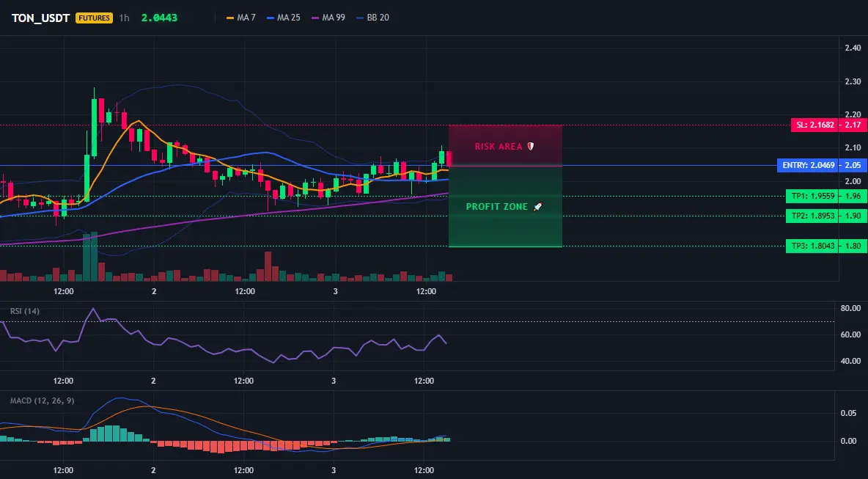Click the MACD (12, 26, 9) indicator title

tap(42, 401)
